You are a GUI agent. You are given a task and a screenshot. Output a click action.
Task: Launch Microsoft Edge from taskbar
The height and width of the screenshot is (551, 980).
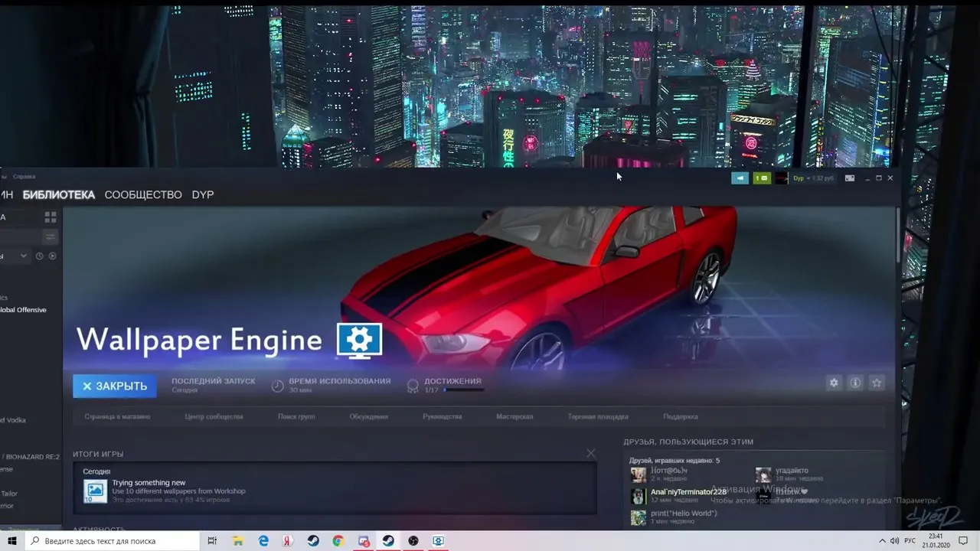point(263,540)
